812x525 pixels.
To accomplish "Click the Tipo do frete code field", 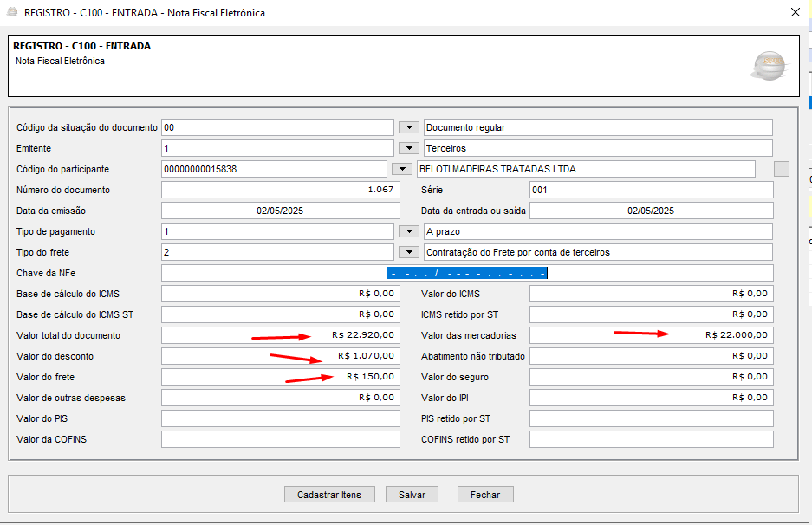I will pos(277,252).
